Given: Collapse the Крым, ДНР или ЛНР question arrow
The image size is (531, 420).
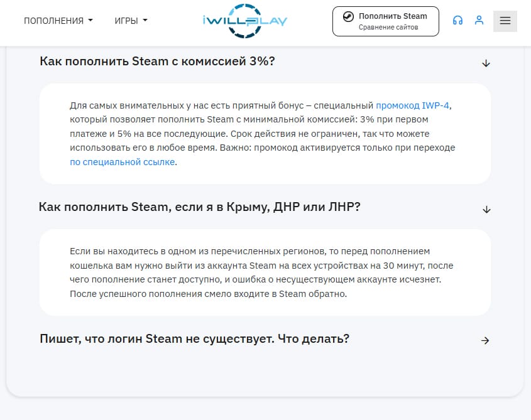Looking at the screenshot, I should click(x=486, y=210).
